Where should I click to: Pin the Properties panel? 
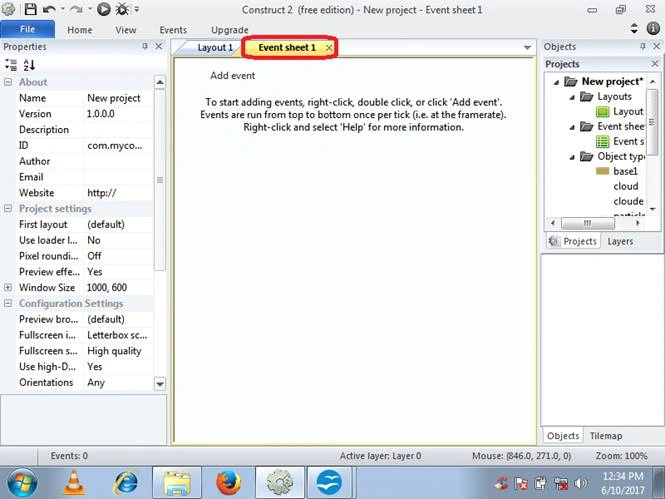point(145,46)
